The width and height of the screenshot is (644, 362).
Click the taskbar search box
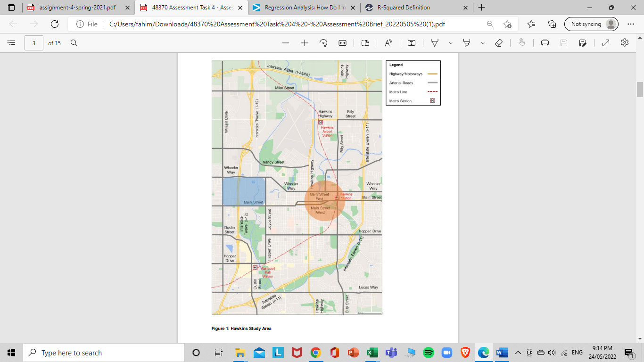pyautogui.click(x=104, y=353)
